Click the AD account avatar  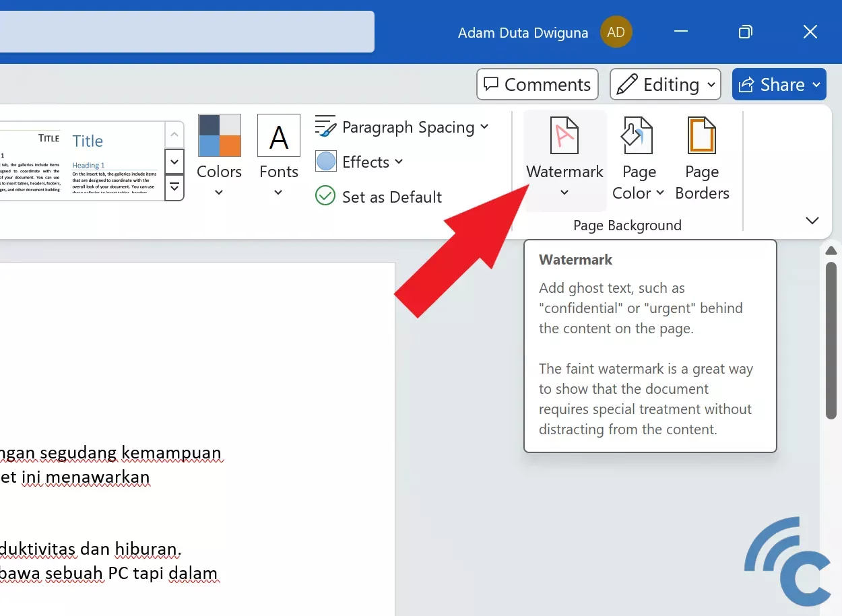pyautogui.click(x=616, y=32)
